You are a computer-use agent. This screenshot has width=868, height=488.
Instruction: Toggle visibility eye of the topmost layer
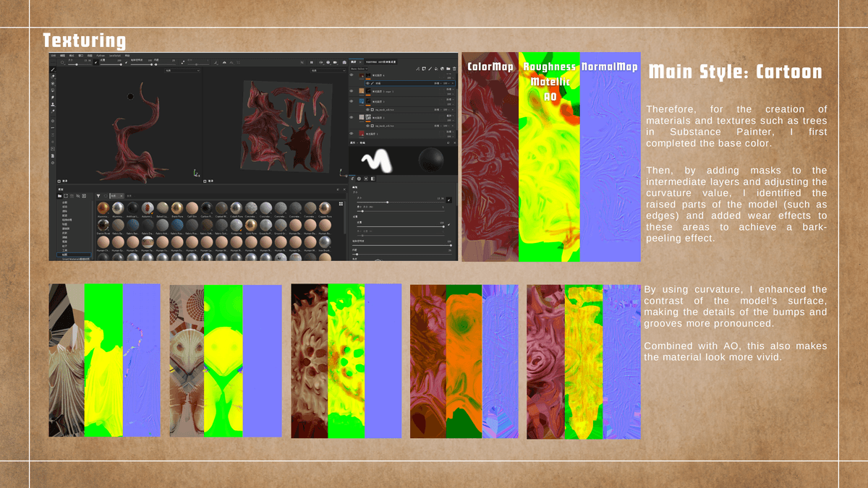[352, 75]
